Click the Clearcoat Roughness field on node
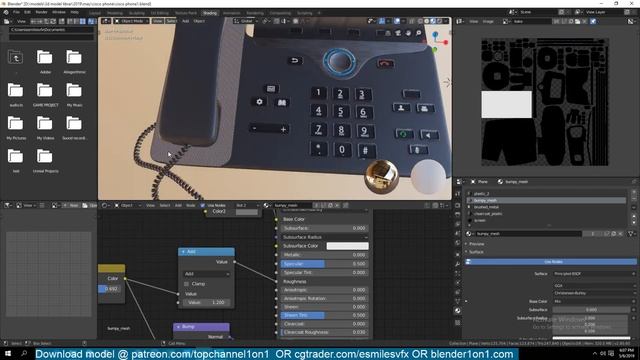640x360 pixels. 324,332
